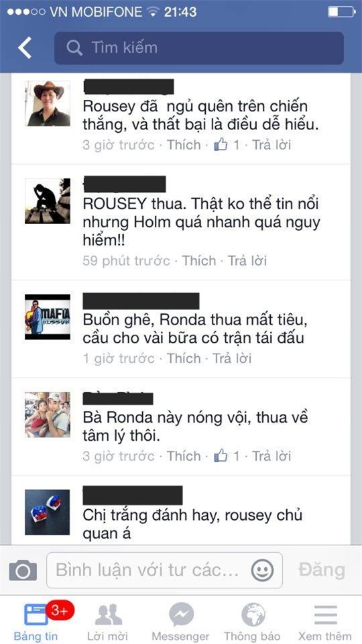Tap Trả lời on ROUSEY thua comment
Image resolution: width=362 pixels, height=644 pixels.
(247, 260)
